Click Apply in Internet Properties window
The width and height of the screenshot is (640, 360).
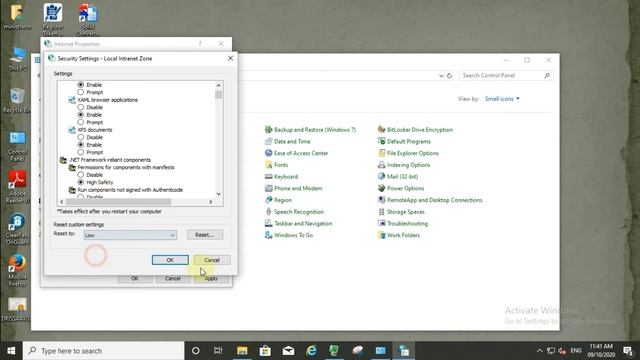[x=211, y=278]
